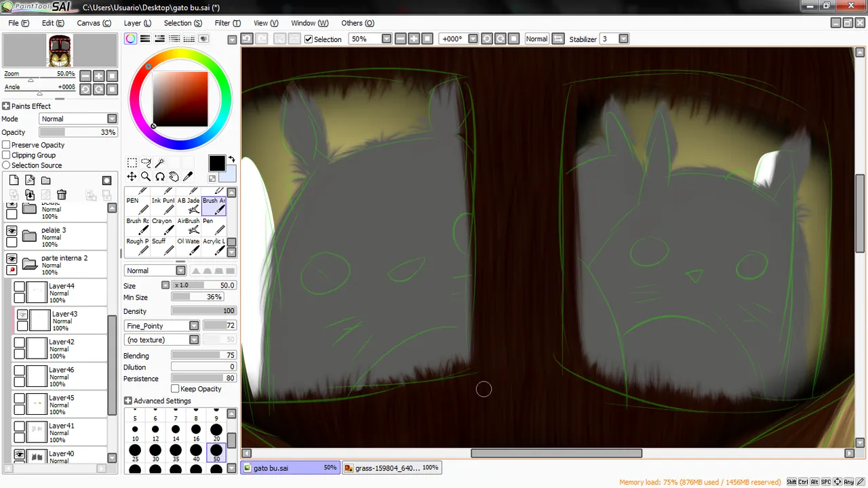Viewport: 868px width, 488px height.
Task: Select the Hand pan tool
Action: click(x=174, y=176)
